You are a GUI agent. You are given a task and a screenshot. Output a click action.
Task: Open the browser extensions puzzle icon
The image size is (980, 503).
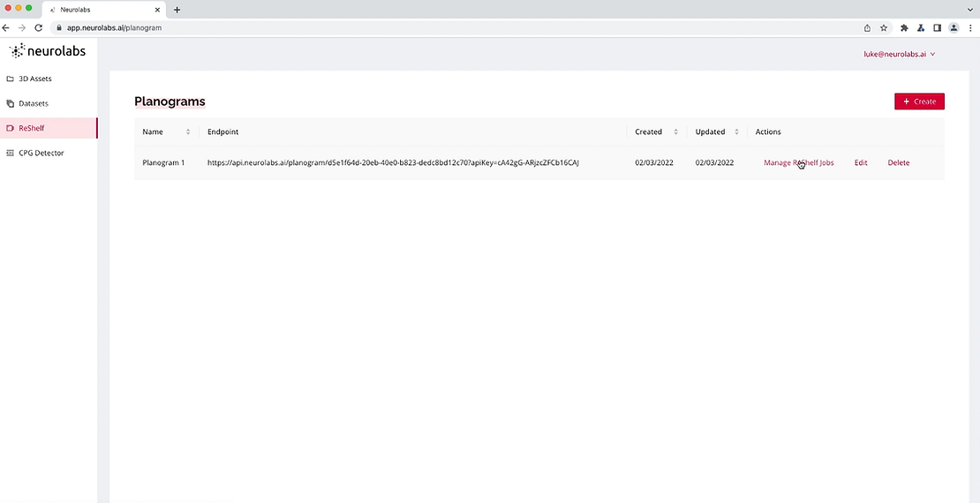tap(904, 27)
